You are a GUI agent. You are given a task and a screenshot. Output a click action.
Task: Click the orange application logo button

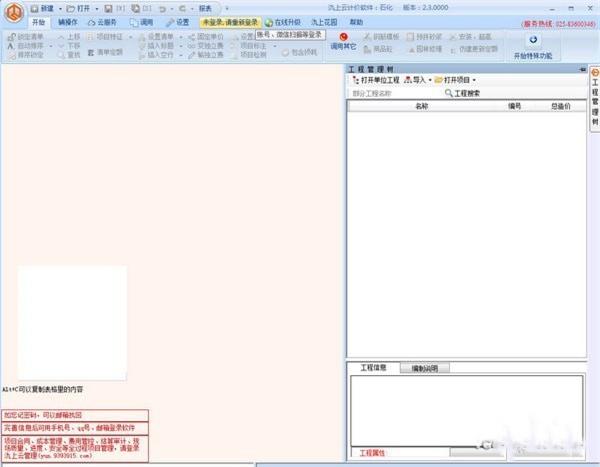coord(14,13)
